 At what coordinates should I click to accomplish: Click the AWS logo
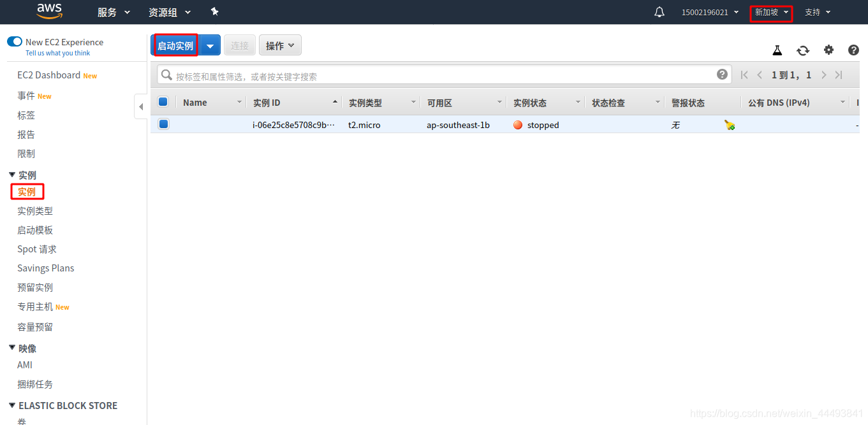click(49, 11)
